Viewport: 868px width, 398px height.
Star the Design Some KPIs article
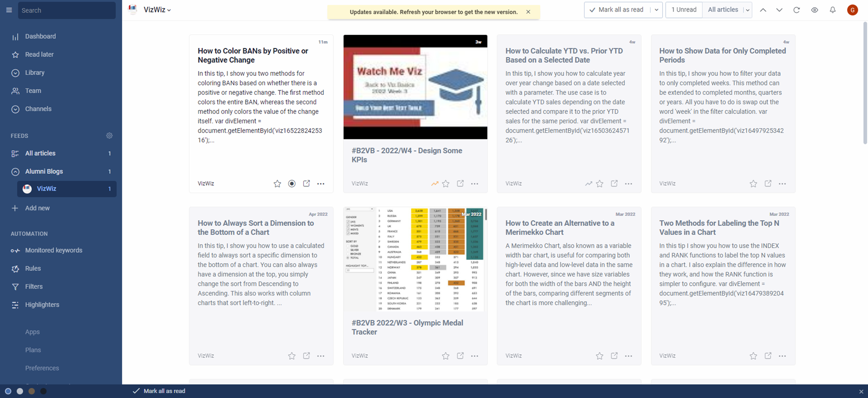click(x=446, y=184)
